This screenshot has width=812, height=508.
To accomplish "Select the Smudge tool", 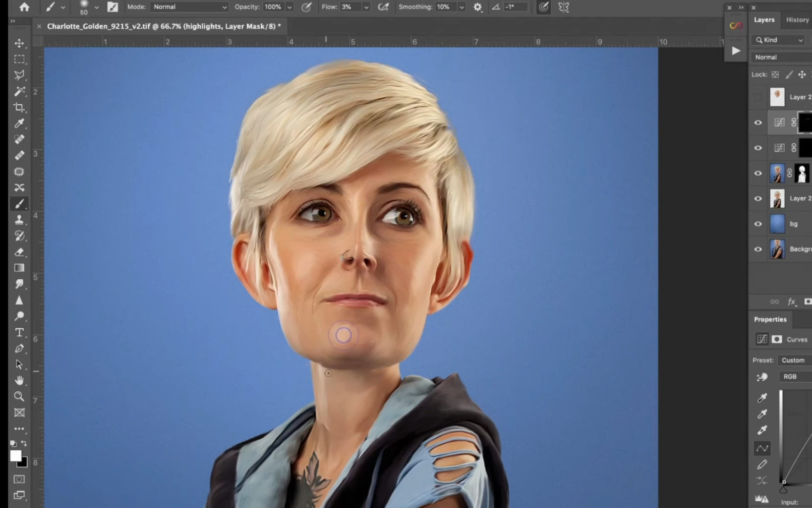I will coord(20,284).
